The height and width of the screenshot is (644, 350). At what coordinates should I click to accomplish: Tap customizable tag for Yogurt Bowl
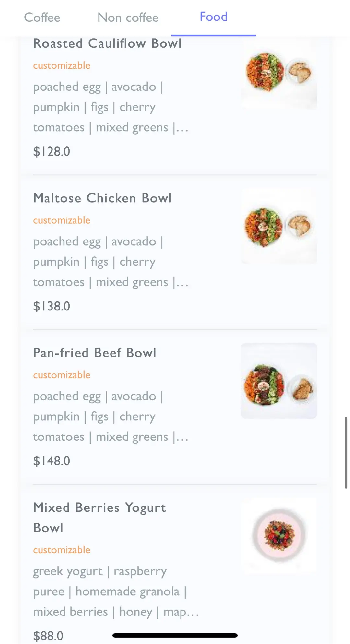pyautogui.click(x=62, y=550)
